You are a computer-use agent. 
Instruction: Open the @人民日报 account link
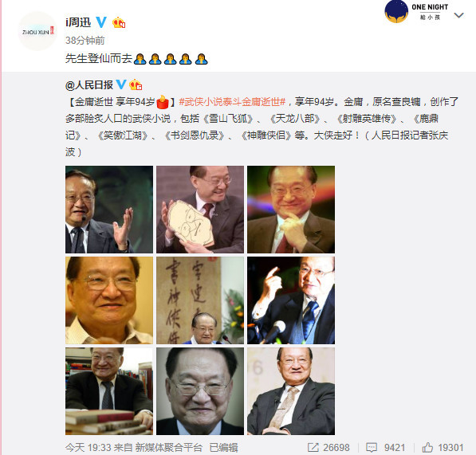click(x=89, y=84)
